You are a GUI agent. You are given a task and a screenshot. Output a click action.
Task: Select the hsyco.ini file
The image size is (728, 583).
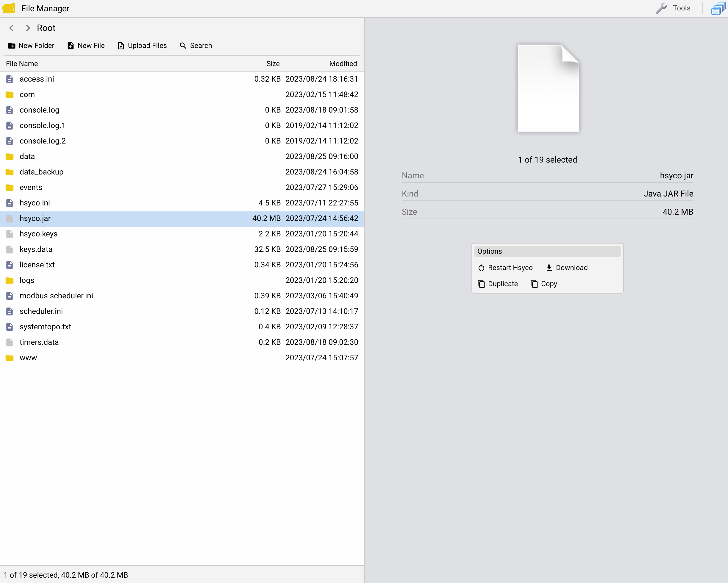35,202
